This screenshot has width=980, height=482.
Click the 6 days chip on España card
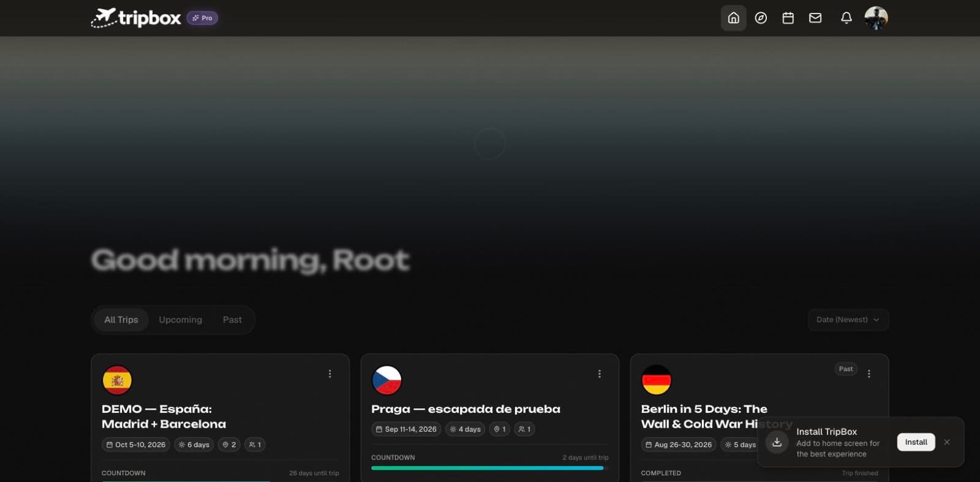pyautogui.click(x=194, y=445)
